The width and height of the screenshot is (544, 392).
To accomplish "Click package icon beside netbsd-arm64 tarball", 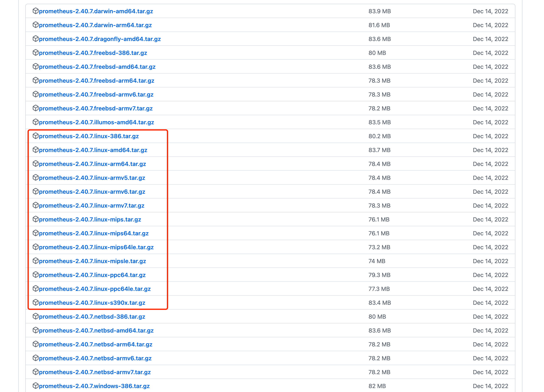I will click(35, 344).
